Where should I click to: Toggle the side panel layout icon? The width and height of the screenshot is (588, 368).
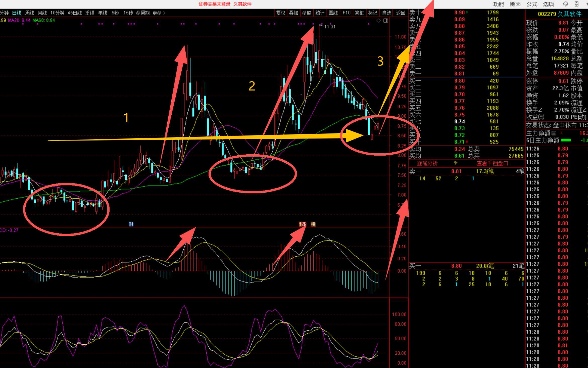386,21
